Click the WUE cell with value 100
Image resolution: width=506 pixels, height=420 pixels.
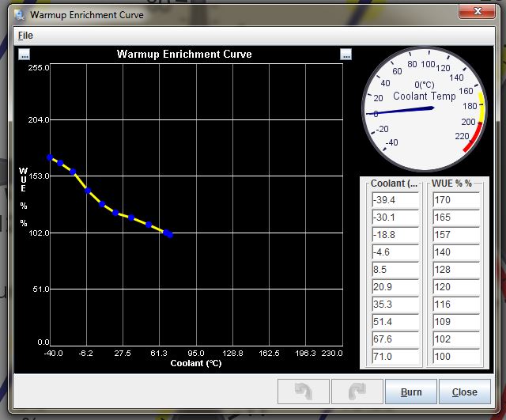pyautogui.click(x=455, y=357)
